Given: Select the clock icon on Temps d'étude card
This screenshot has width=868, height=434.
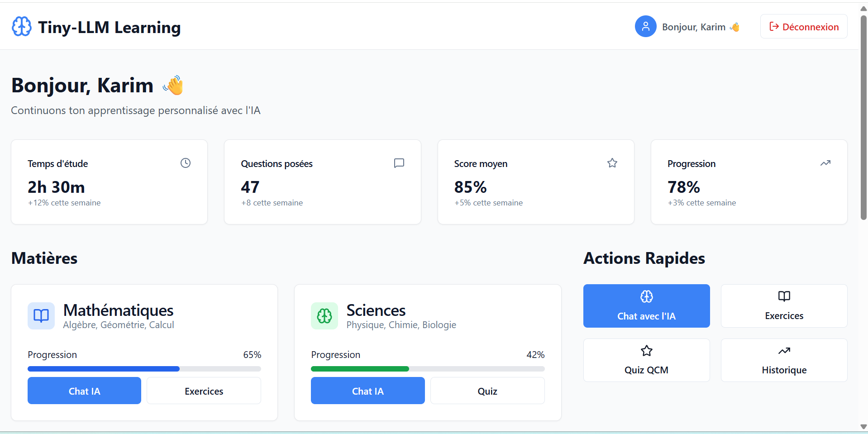Looking at the screenshot, I should coord(186,163).
